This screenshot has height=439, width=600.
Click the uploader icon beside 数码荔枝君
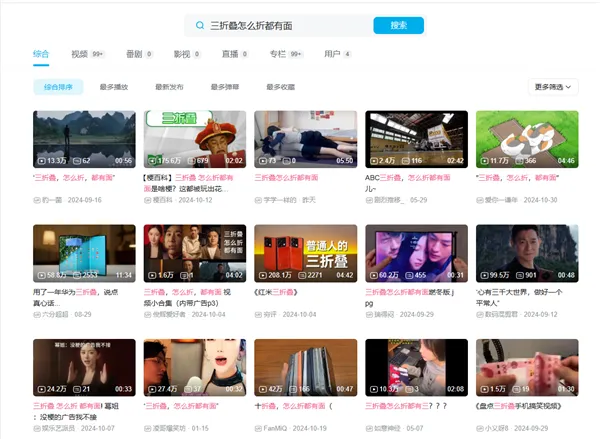(x=480, y=313)
